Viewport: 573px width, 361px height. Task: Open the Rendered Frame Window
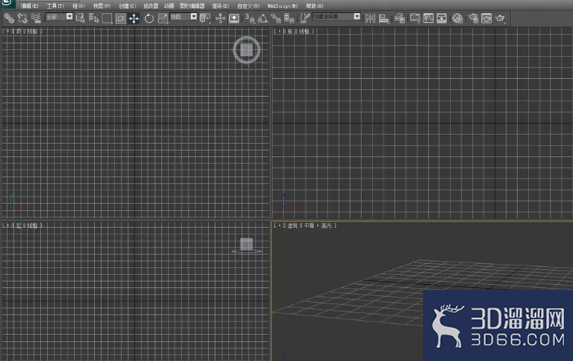(486, 18)
